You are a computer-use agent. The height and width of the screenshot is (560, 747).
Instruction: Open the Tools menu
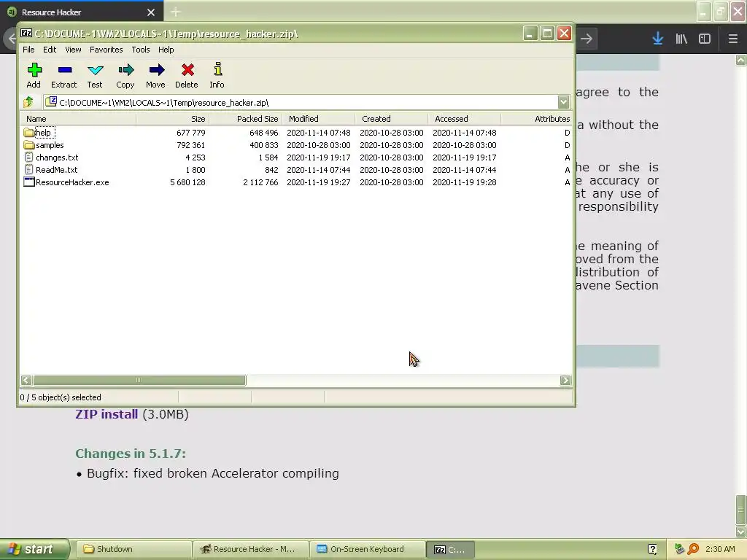click(141, 50)
